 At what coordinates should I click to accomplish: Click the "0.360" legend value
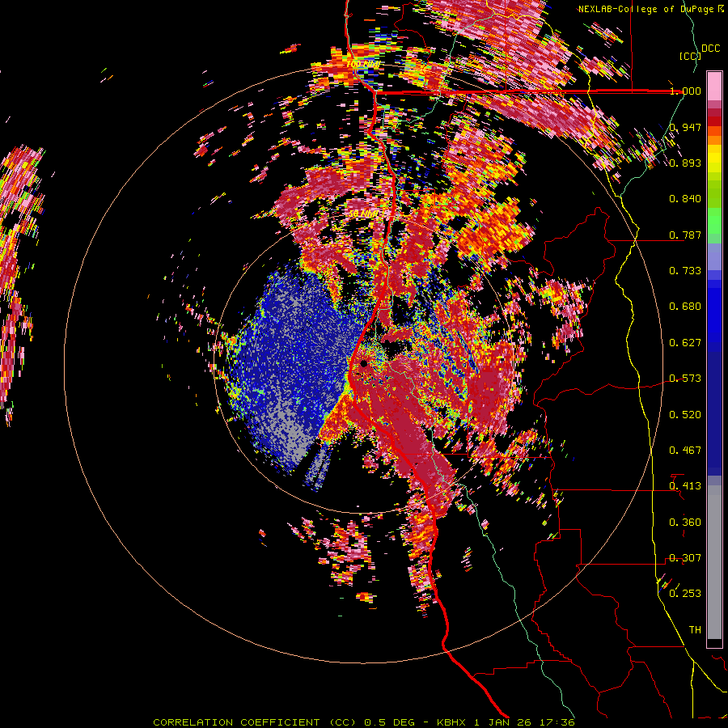click(685, 522)
